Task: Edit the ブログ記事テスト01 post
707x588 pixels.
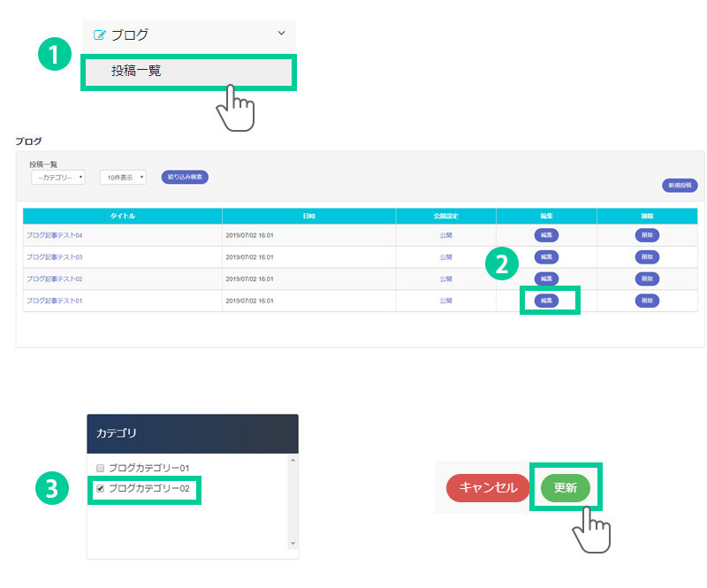Action: point(546,301)
